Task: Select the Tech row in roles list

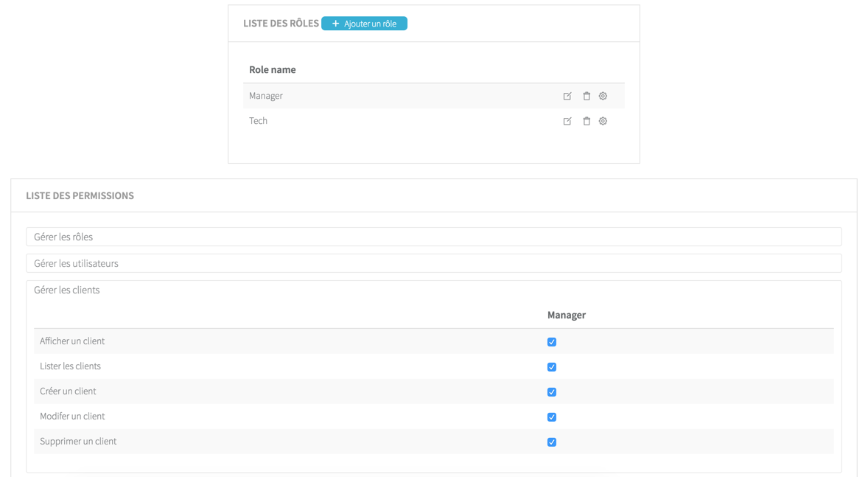Action: (434, 121)
